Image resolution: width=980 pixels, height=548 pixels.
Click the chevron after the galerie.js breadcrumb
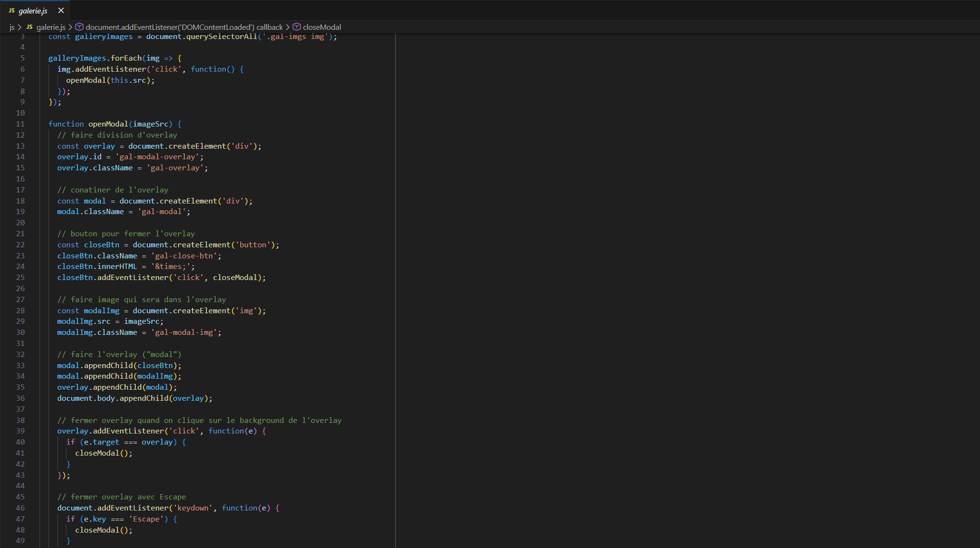coord(70,27)
